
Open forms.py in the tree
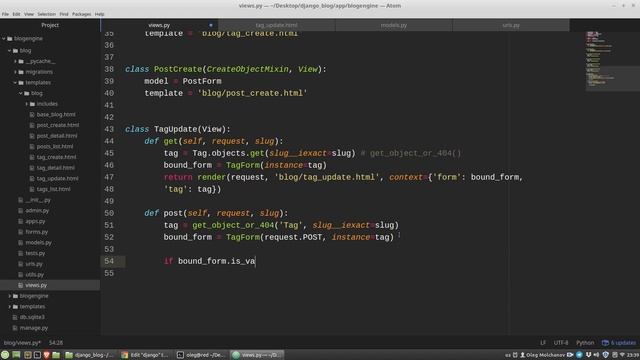click(x=36, y=231)
